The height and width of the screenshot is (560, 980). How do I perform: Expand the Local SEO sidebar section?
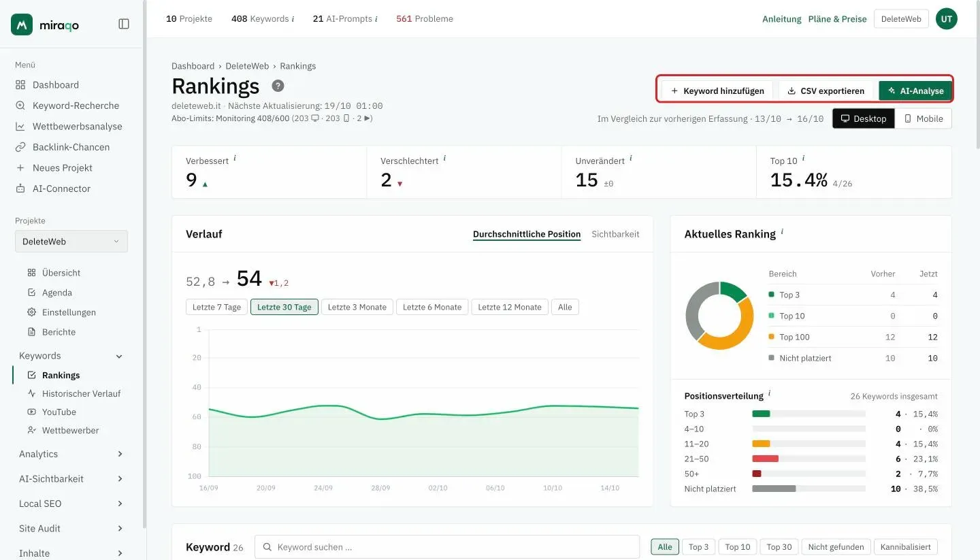120,504
